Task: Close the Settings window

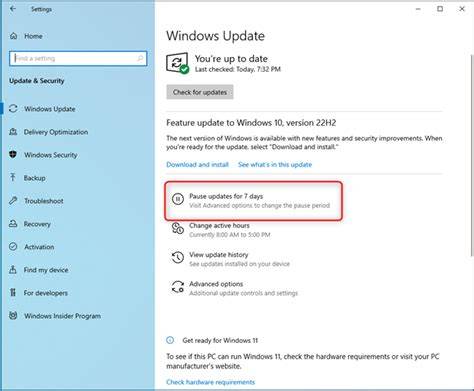Action: [462, 9]
